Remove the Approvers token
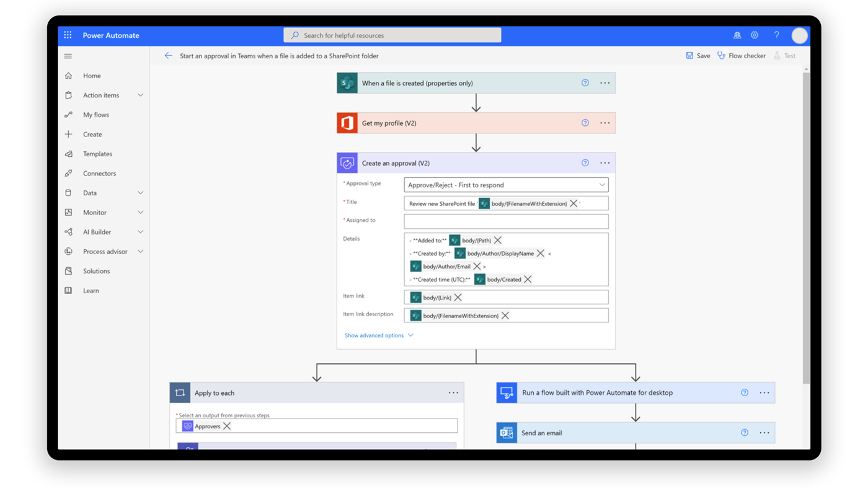This screenshot has width=868, height=488. [x=227, y=426]
